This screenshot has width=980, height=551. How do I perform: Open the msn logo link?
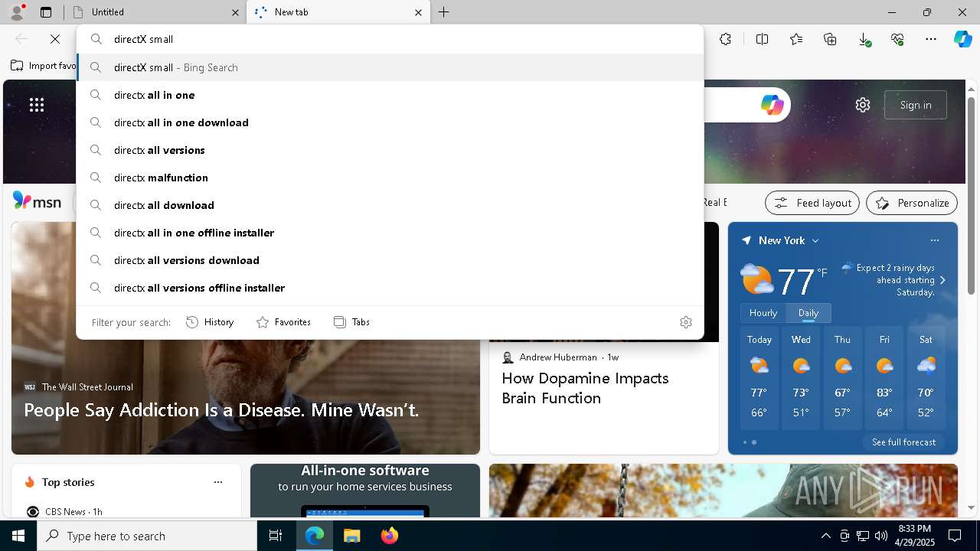click(37, 201)
